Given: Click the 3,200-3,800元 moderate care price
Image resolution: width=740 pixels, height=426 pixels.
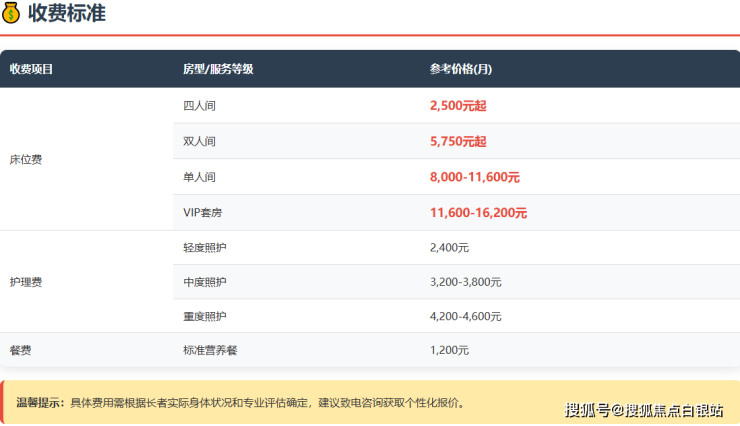Looking at the screenshot, I should [x=465, y=282].
